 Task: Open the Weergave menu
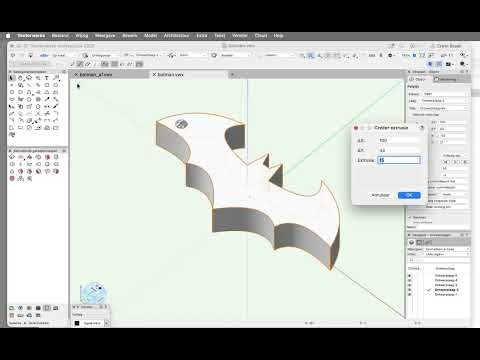coord(105,36)
